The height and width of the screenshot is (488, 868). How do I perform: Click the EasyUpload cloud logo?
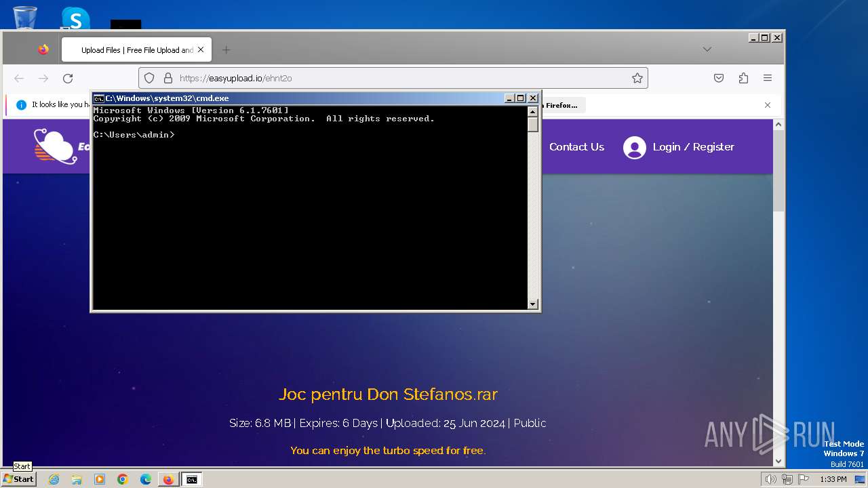[56, 146]
